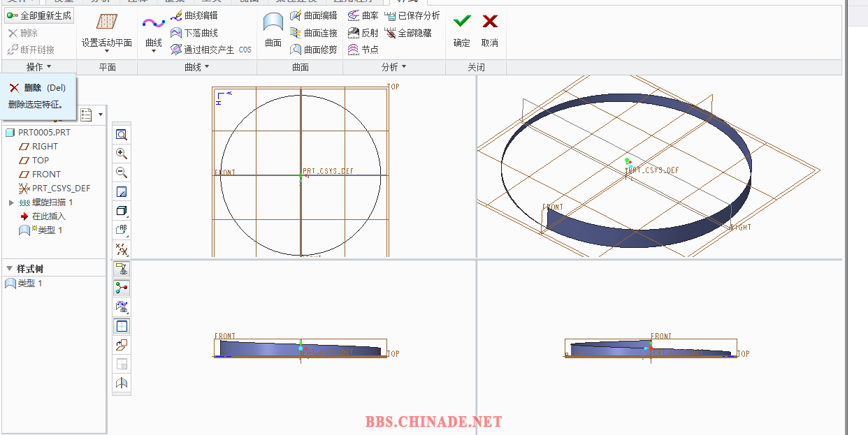Click the active plane orientation icon

[122, 344]
